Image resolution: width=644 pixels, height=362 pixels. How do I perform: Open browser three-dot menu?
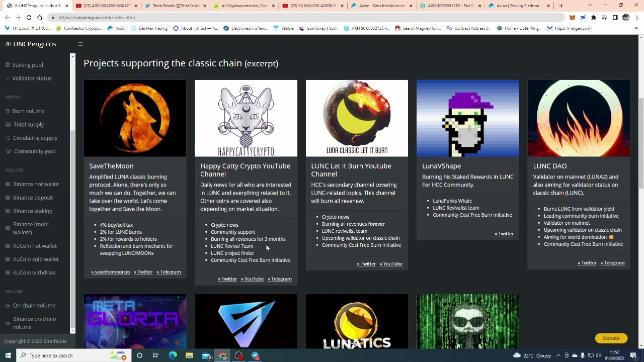tap(636, 18)
